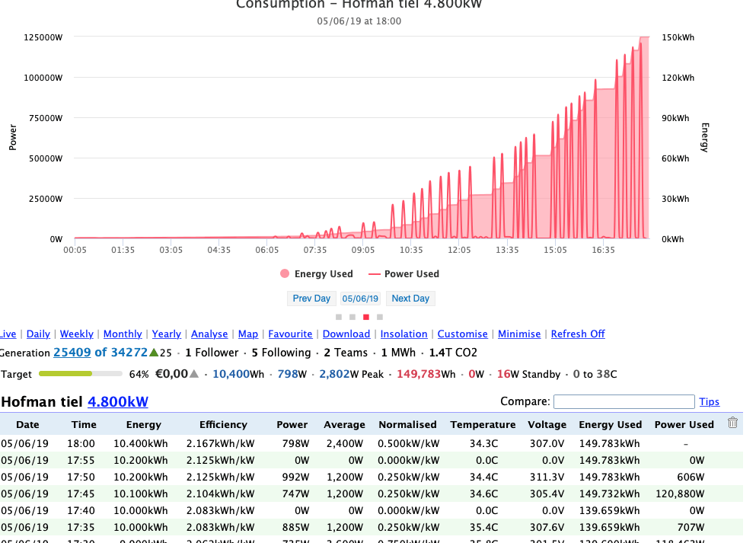Open the Weekly view link
The height and width of the screenshot is (543, 756).
pyautogui.click(x=77, y=334)
